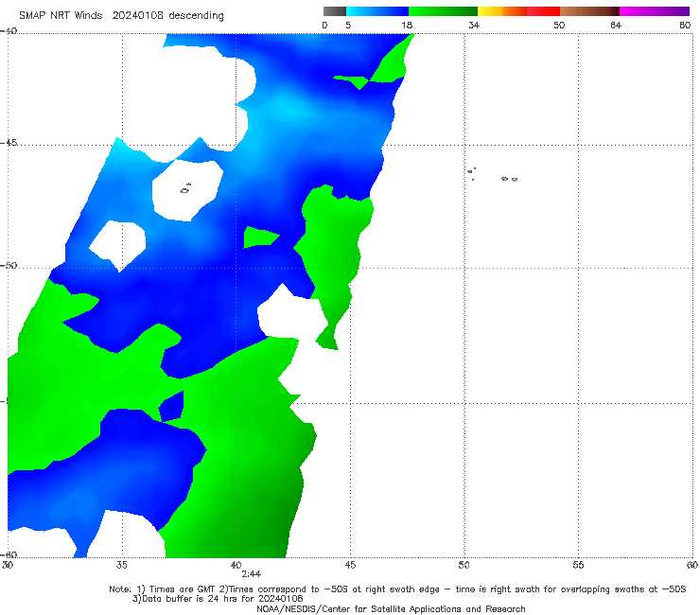
Task: Select the green segment of the color bar
Action: click(443, 11)
